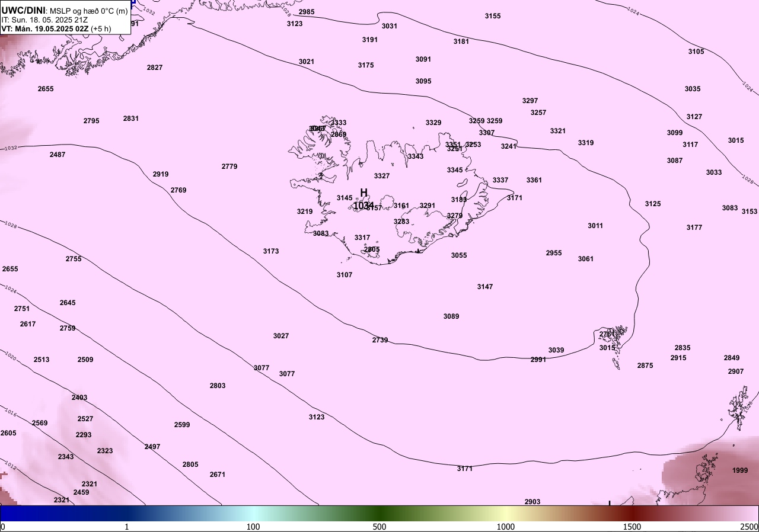Click the IT: Sun. 18. 05. 2025 21Z line

pyautogui.click(x=44, y=20)
